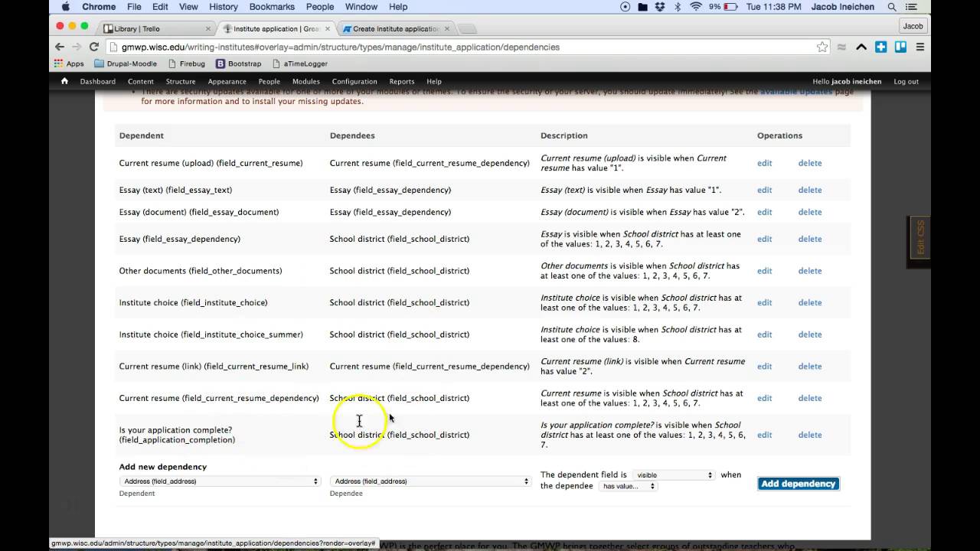Image resolution: width=980 pixels, height=551 pixels.
Task: Click the Jacob profile button in Chrome
Action: click(913, 26)
